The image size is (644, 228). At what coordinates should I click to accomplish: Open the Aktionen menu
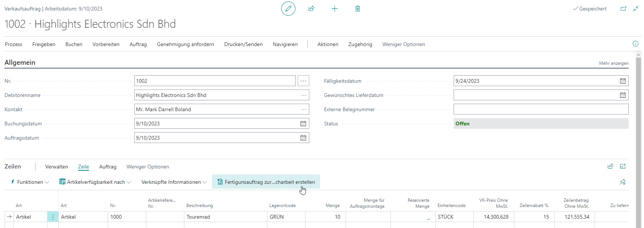[328, 44]
